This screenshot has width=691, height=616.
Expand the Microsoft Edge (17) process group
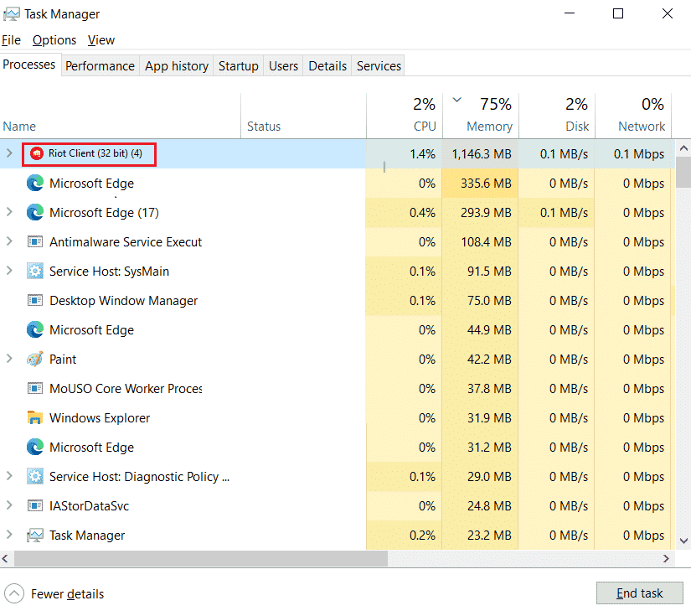coord(8,212)
